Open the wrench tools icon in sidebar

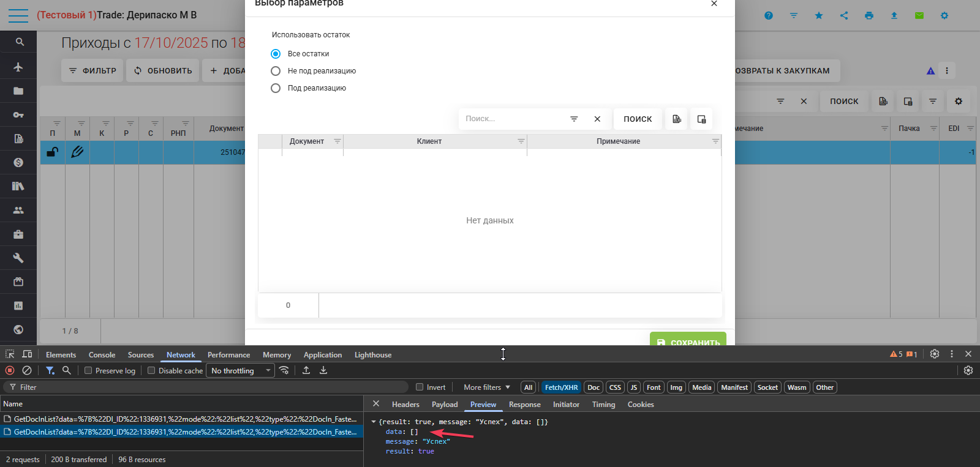18,258
